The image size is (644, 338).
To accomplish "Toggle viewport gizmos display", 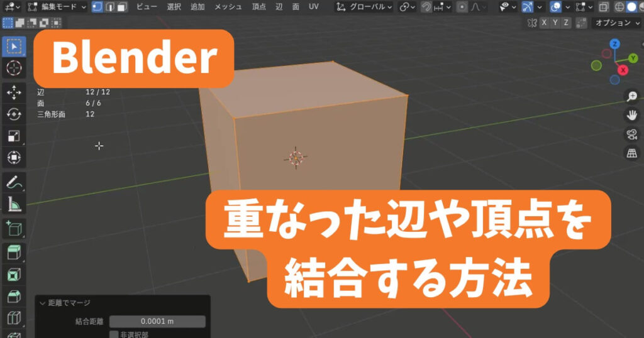I will (528, 6).
